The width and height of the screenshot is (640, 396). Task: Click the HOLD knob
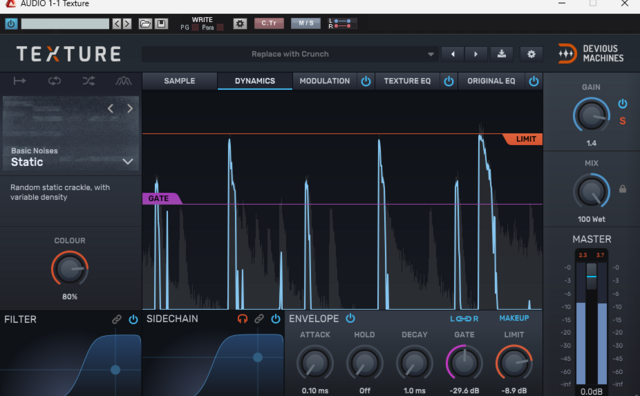pyautogui.click(x=364, y=363)
